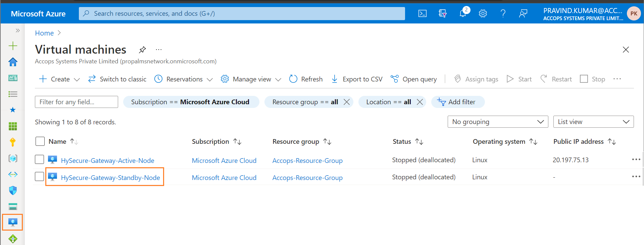The height and width of the screenshot is (245, 644).
Task: Open Cloud Shell from the top bar
Action: click(x=423, y=13)
